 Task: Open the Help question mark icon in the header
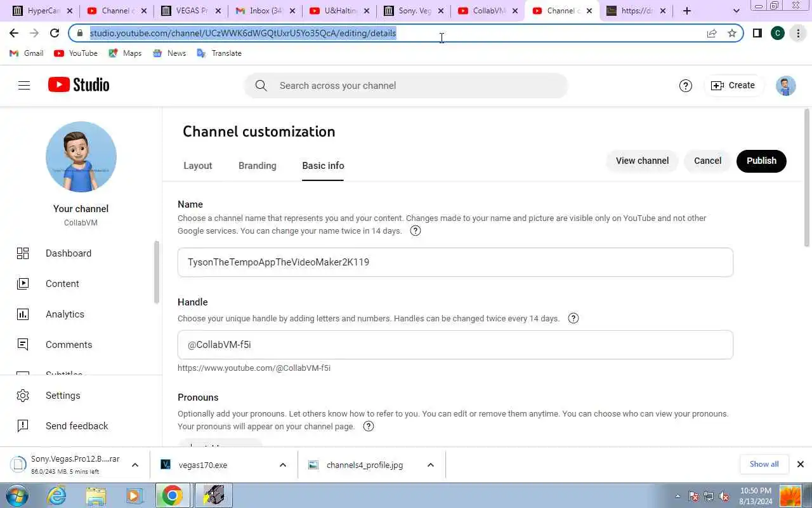[x=685, y=86]
